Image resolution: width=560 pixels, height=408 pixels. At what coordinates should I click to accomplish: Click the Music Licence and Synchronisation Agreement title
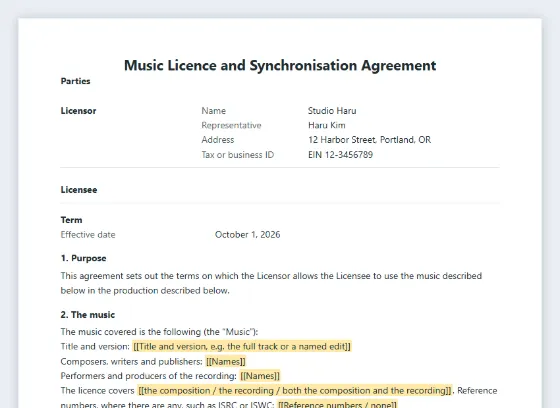tap(280, 65)
